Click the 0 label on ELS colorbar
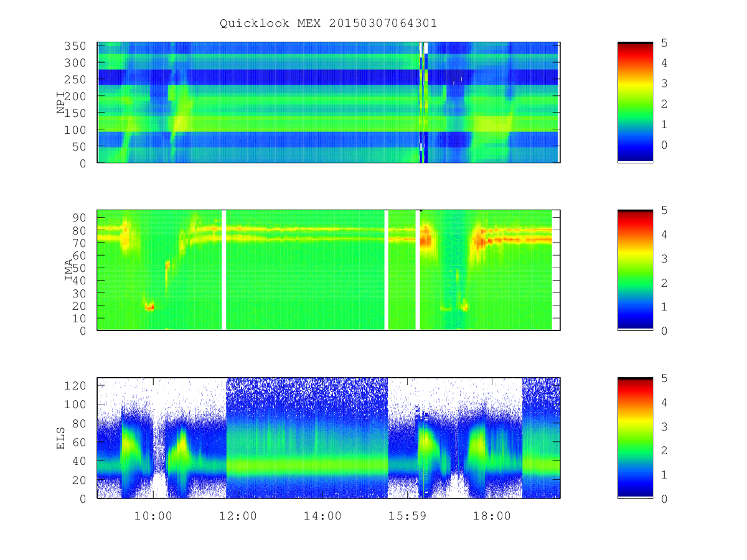This screenshot has height=560, width=747. [x=664, y=499]
